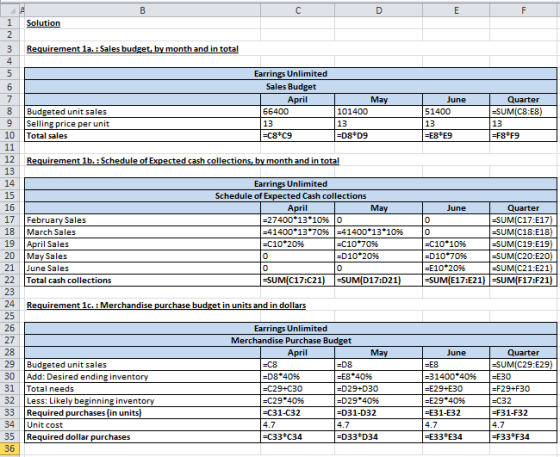Click the select-all corner triangle
This screenshot has width=560, height=457.
(9, 11)
